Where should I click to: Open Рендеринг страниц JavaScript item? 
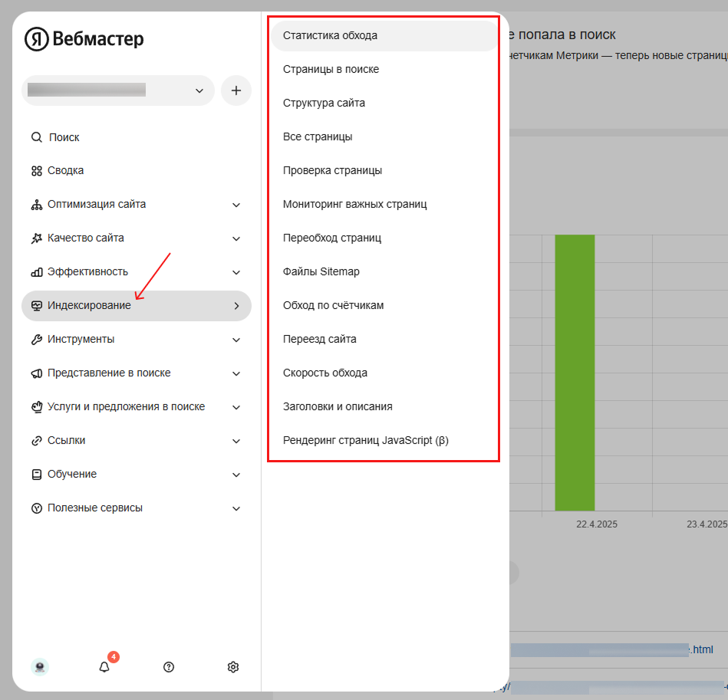tap(384, 440)
